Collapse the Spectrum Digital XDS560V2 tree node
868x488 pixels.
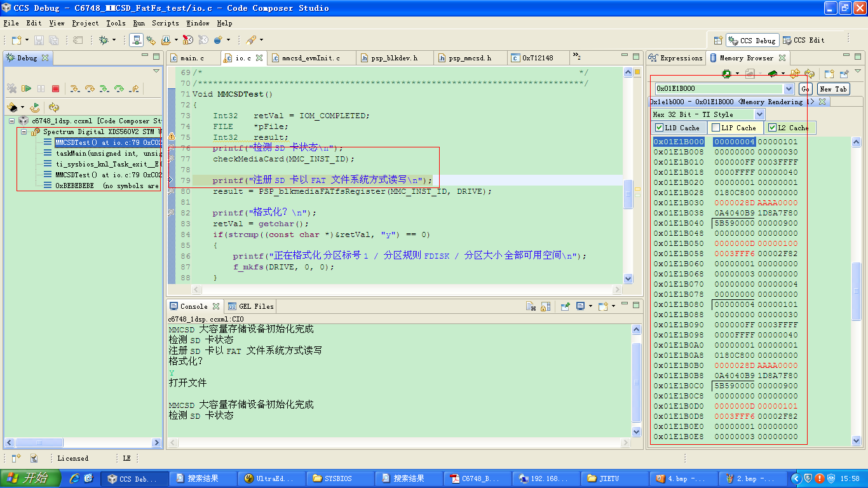(x=24, y=132)
